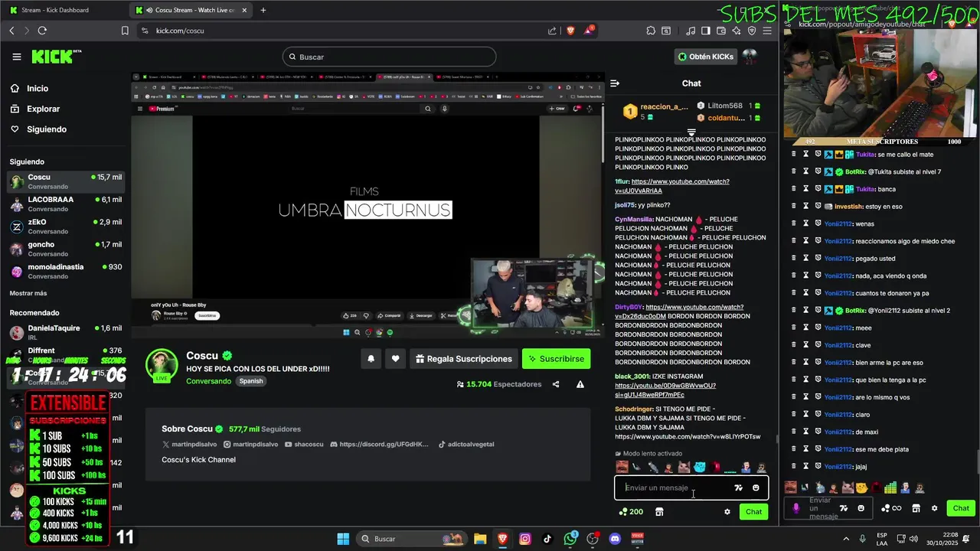The height and width of the screenshot is (551, 980).
Task: Open Brave Leo AI sparkle icon
Action: tap(737, 31)
